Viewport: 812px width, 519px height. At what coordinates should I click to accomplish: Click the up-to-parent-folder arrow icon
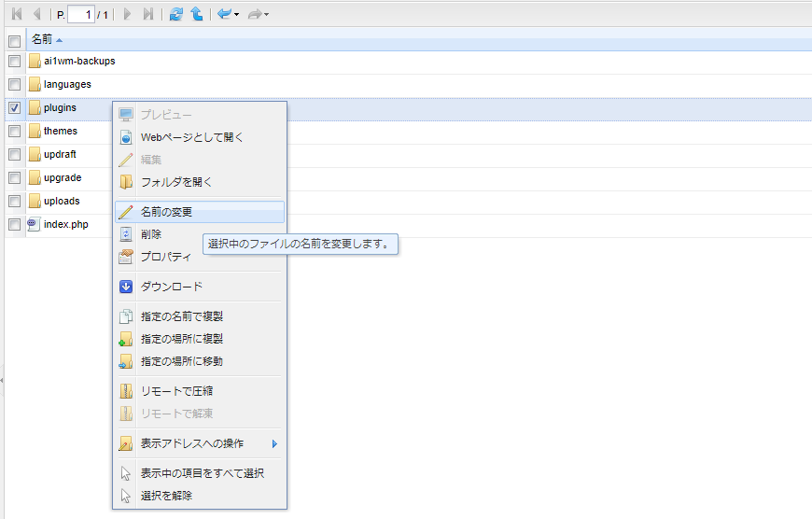pyautogui.click(x=197, y=14)
